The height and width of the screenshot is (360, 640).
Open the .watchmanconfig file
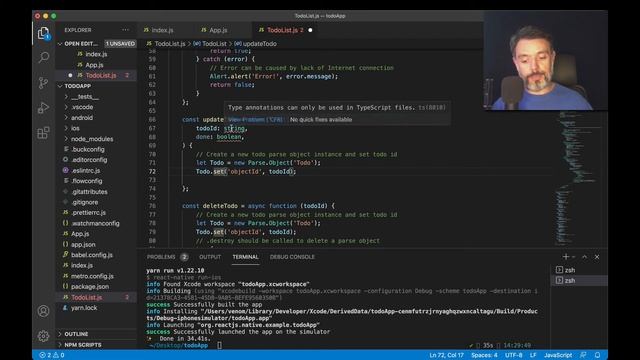pos(95,223)
